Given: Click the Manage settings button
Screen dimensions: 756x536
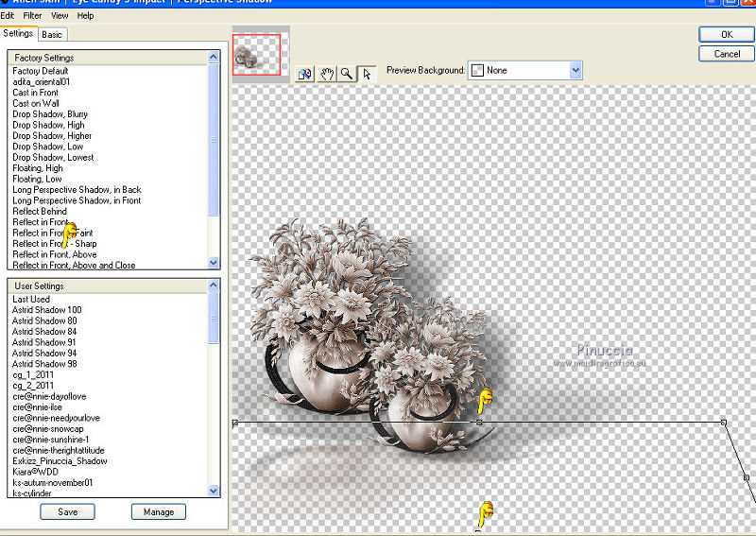Looking at the screenshot, I should pos(159,511).
